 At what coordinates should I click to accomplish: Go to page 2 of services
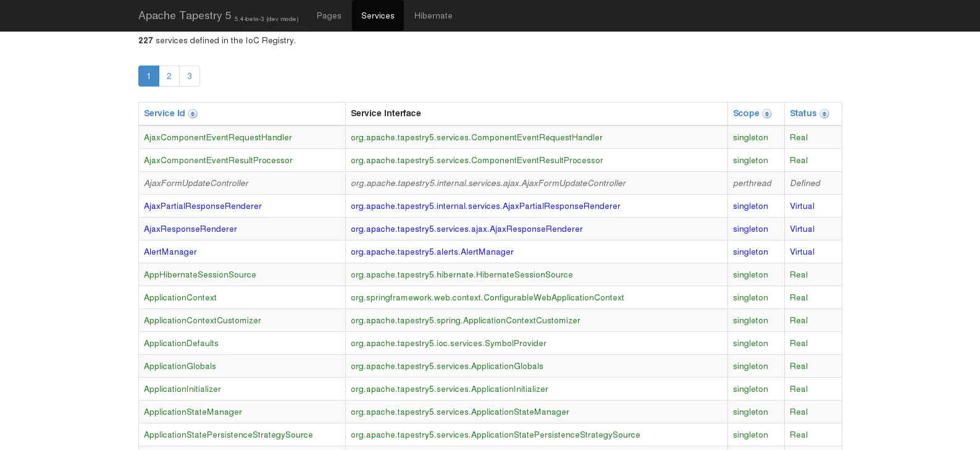[x=169, y=76]
